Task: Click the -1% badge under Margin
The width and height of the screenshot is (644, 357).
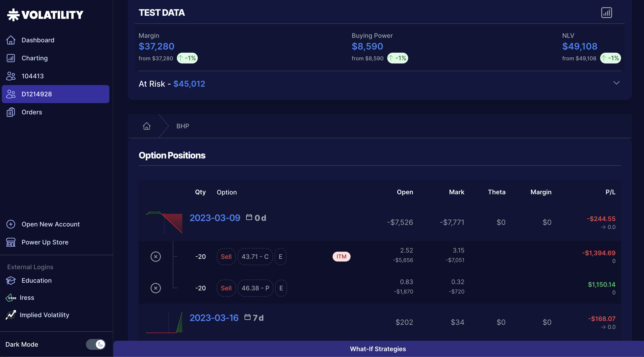Action: [187, 58]
